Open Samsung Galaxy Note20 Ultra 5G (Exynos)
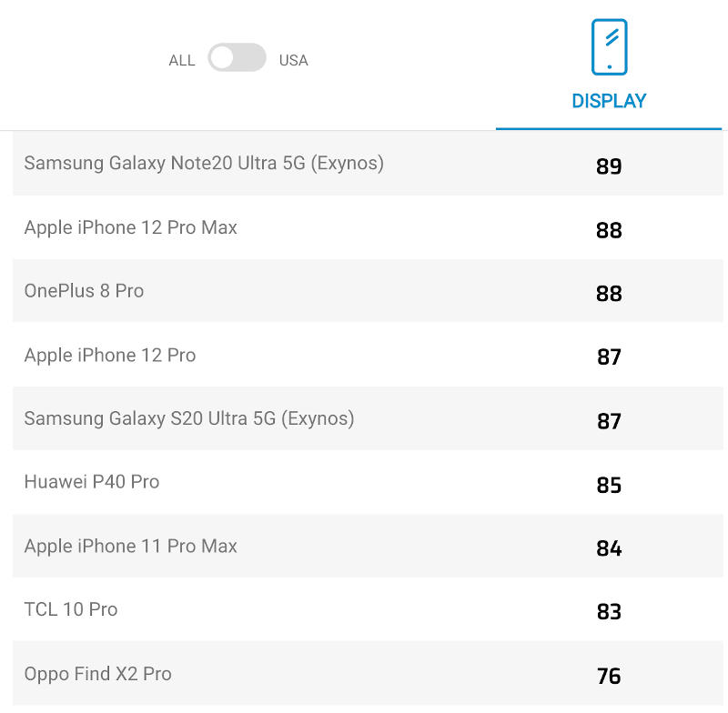The width and height of the screenshot is (728, 713). pos(204,164)
